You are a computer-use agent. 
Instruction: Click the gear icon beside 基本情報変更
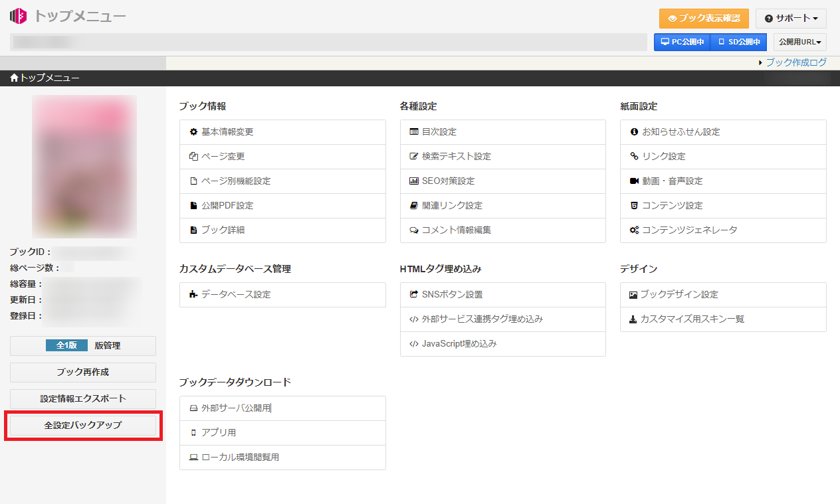pyautogui.click(x=193, y=132)
